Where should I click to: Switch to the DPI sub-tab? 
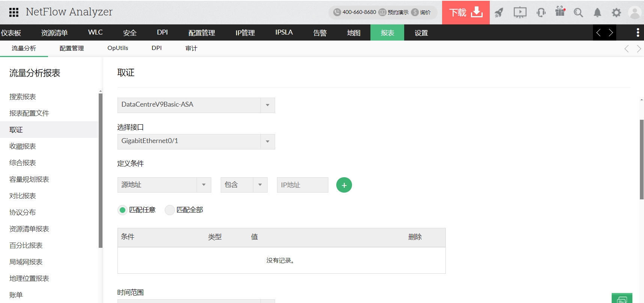click(156, 48)
